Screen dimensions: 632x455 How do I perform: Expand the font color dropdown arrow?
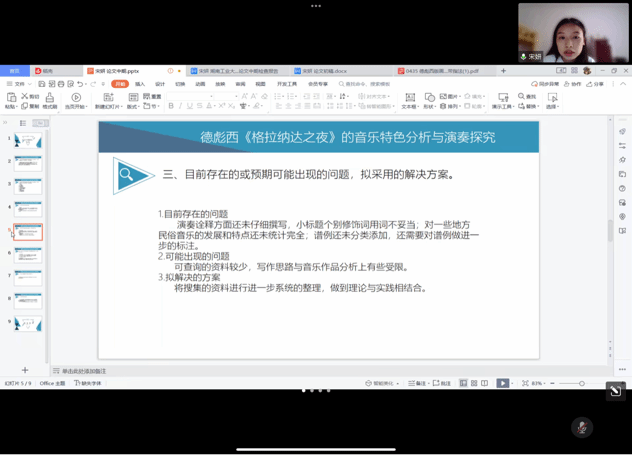point(214,106)
